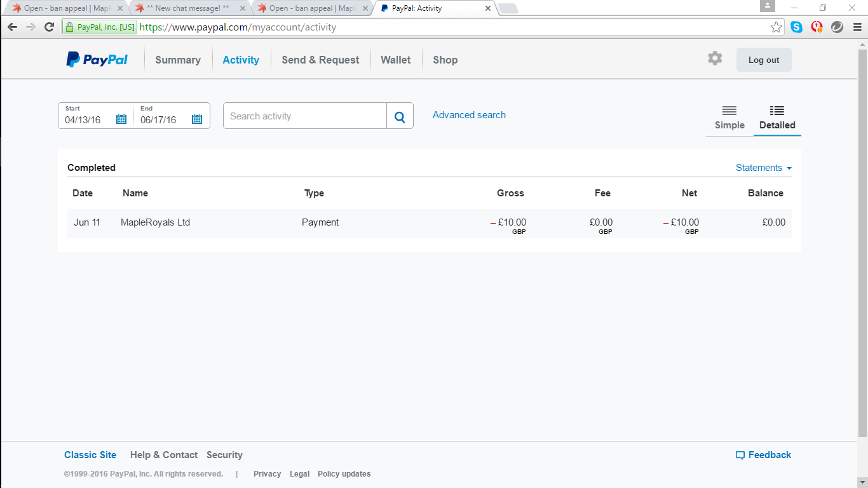Click the Feedback speech bubble icon

click(x=740, y=455)
